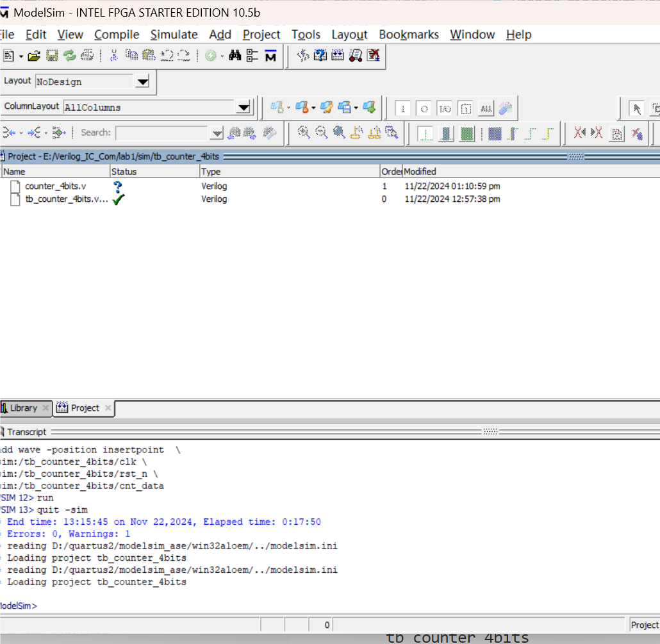Click the Name column header
The image size is (660, 644).
tap(55, 171)
